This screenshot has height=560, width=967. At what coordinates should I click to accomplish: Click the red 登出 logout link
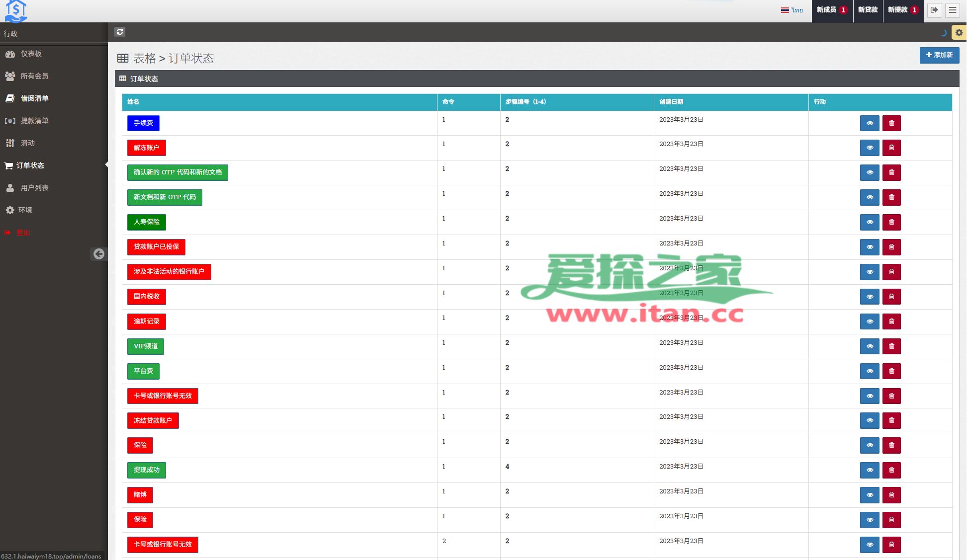pyautogui.click(x=23, y=233)
